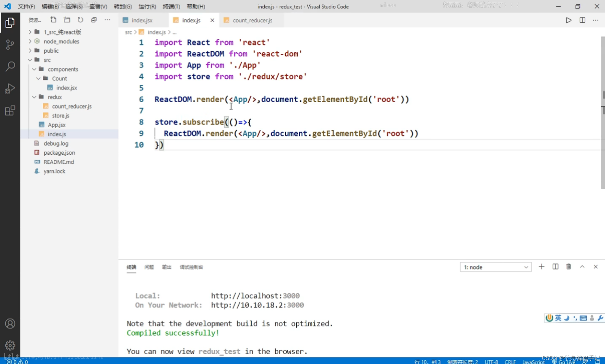Open the Explorer view in activity bar
The width and height of the screenshot is (605, 364).
point(10,23)
